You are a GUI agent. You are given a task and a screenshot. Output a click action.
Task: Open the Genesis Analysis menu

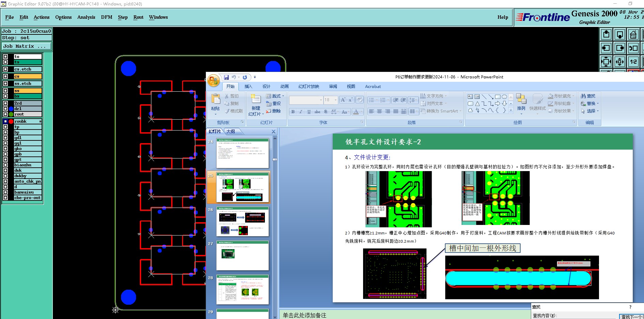(86, 17)
